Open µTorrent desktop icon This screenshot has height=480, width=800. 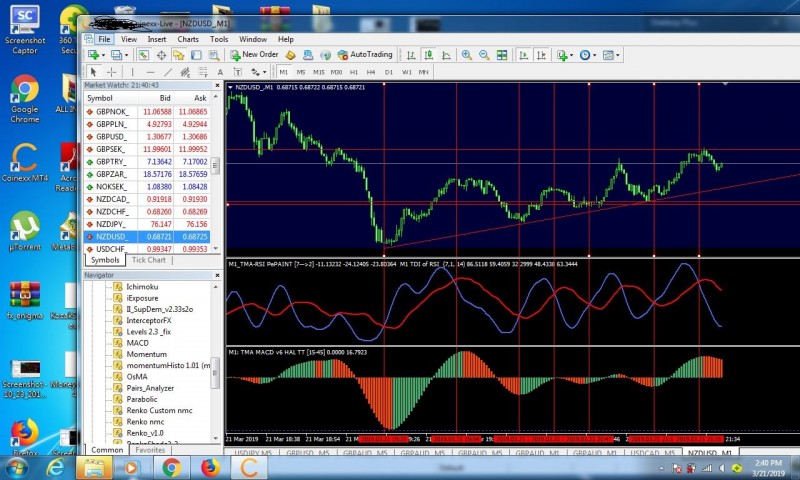pyautogui.click(x=24, y=231)
